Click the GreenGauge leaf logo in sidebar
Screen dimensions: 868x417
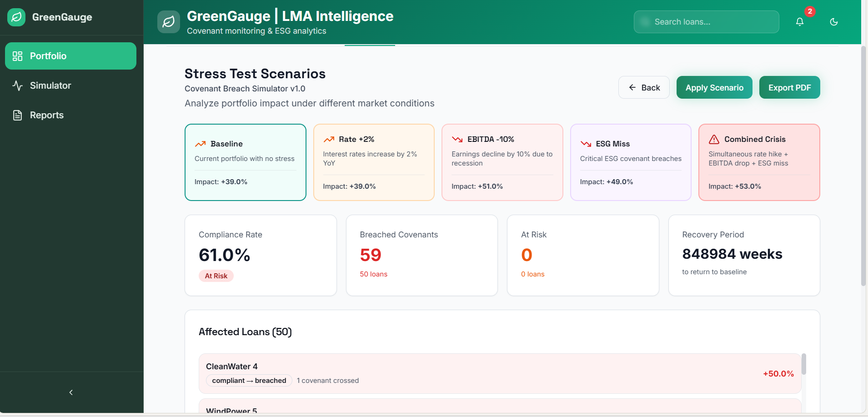pyautogui.click(x=16, y=17)
